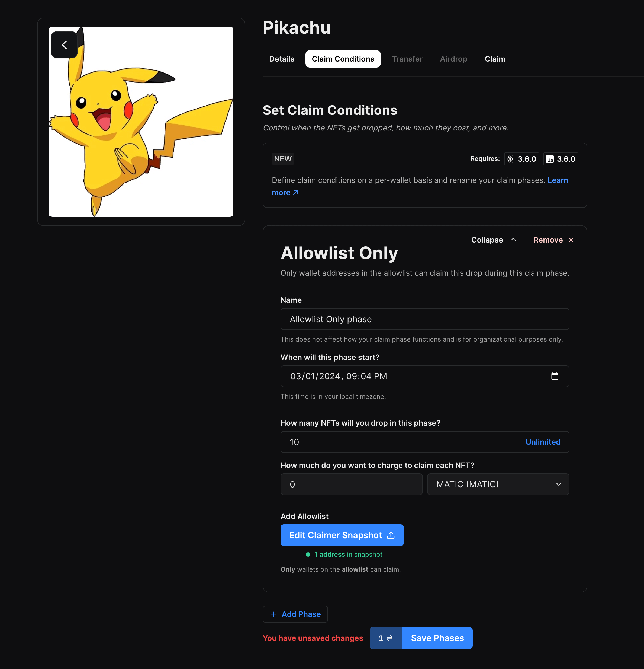This screenshot has height=669, width=644.
Task: Click the Pikachu NFT image
Action: point(141,122)
